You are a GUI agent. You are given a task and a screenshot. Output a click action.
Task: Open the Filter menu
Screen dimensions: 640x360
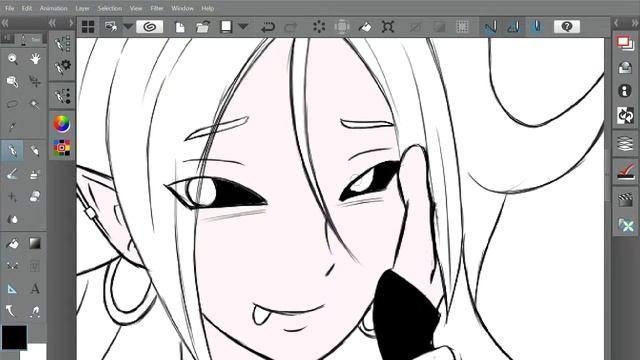point(157,8)
